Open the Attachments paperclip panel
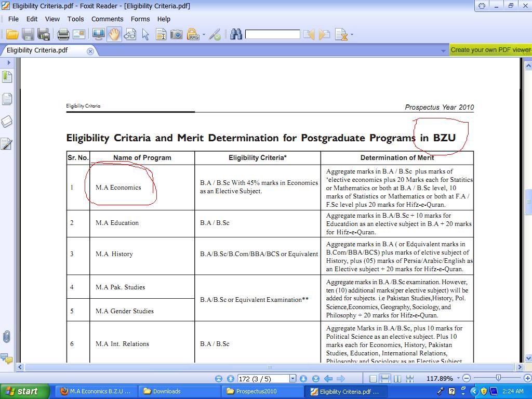532x399 pixels. [7, 337]
